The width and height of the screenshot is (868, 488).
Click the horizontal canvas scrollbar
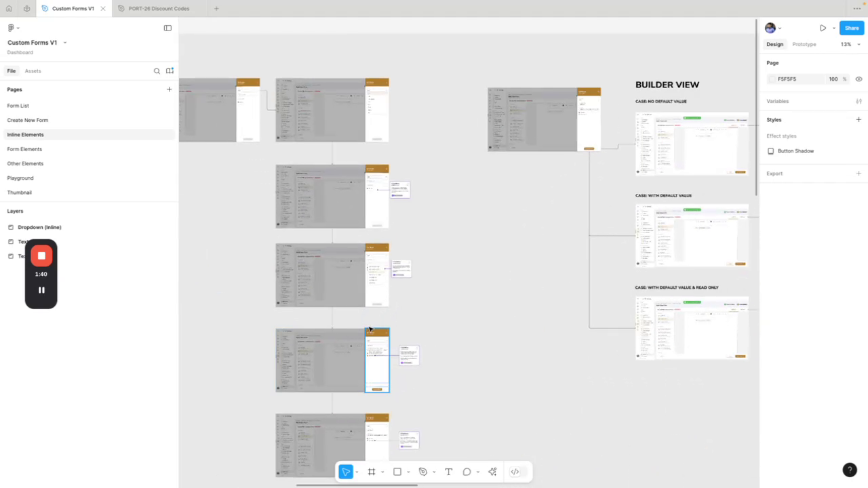click(x=357, y=485)
